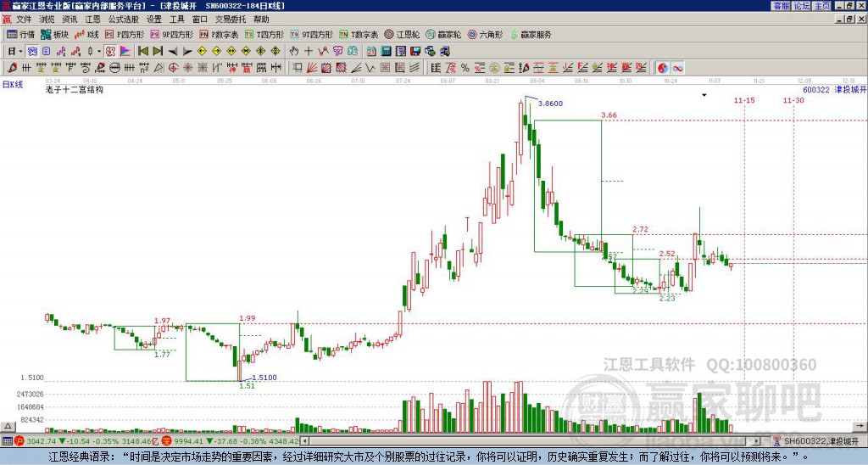Open the calendar icon
Screen dimensions: 868x465
[x=371, y=52]
